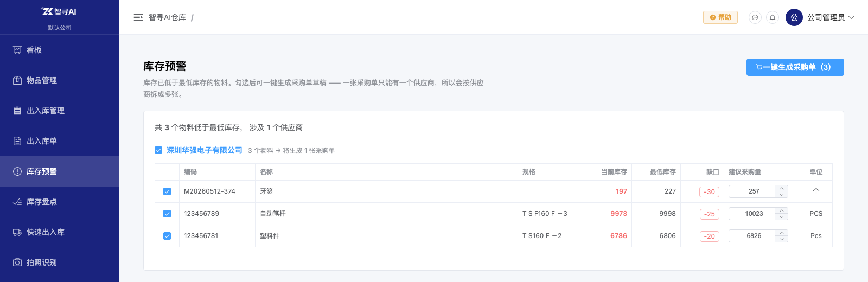Select 库存预警 in the sidebar

click(60, 171)
